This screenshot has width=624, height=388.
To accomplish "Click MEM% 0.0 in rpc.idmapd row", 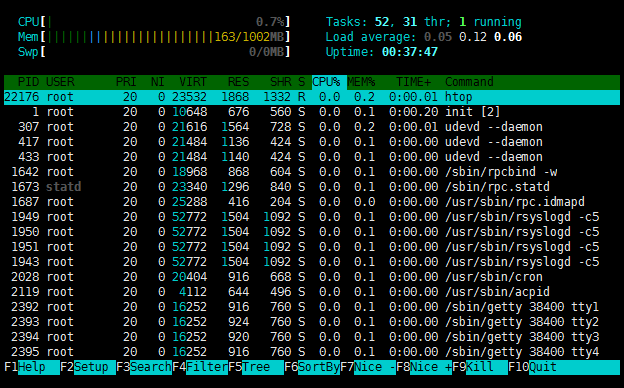I will pos(365,202).
